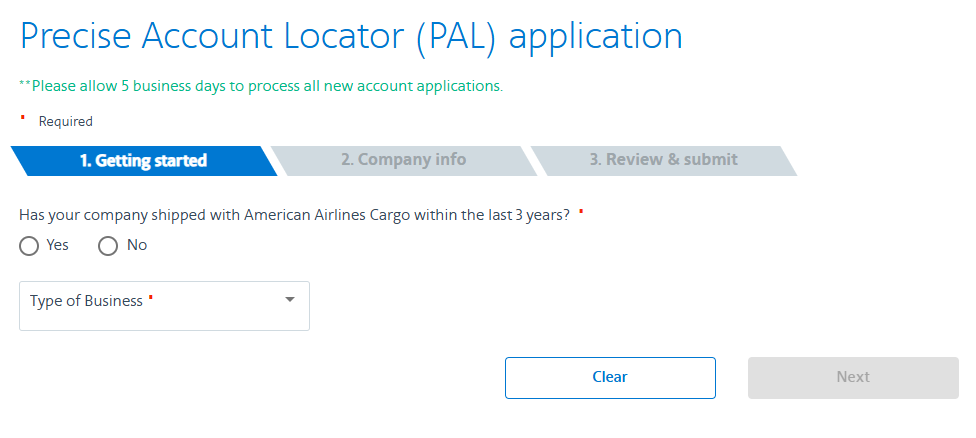
Task: Click the Precise Account Locator page heading
Action: pos(351,37)
